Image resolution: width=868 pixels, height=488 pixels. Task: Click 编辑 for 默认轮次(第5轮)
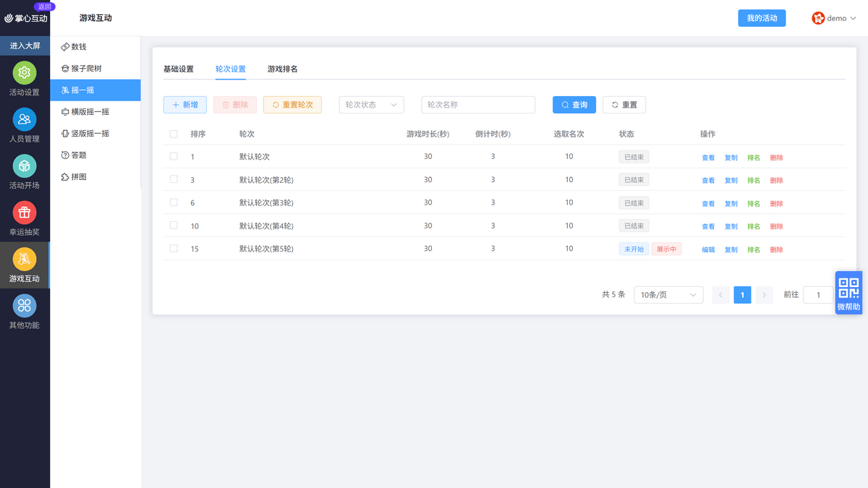(x=708, y=250)
